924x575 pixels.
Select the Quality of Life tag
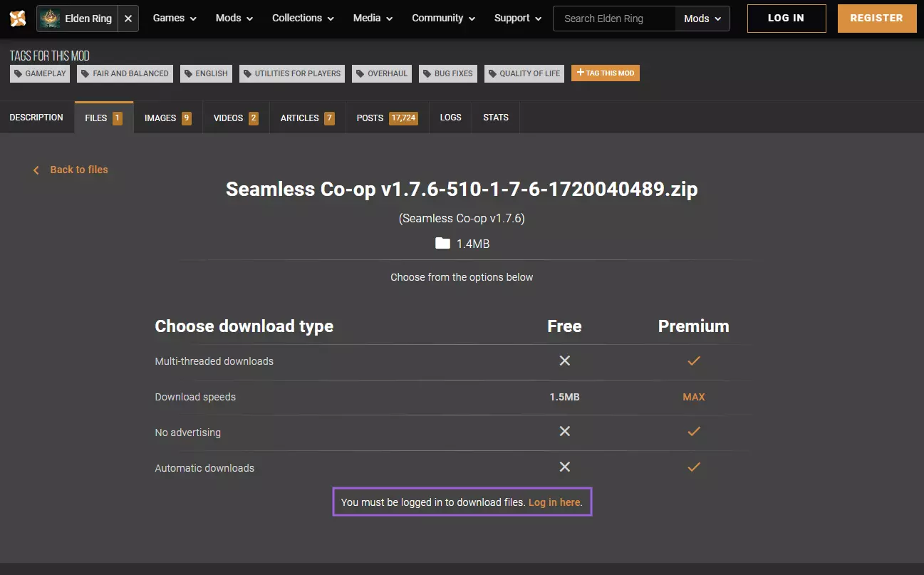pos(524,73)
